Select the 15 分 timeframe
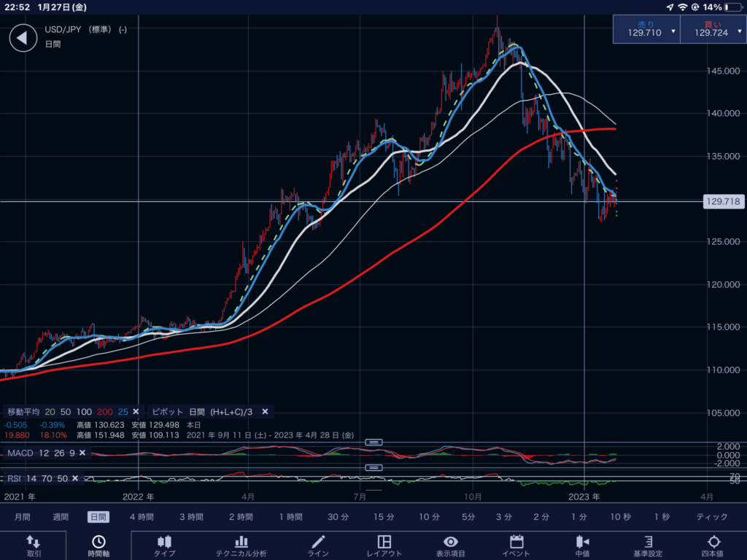This screenshot has width=747, height=560. coord(384,517)
